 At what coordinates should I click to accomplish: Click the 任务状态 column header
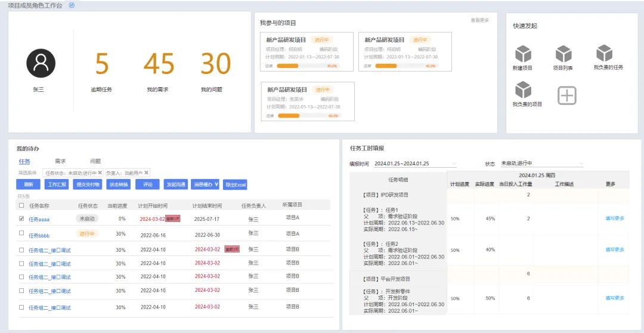click(88, 206)
